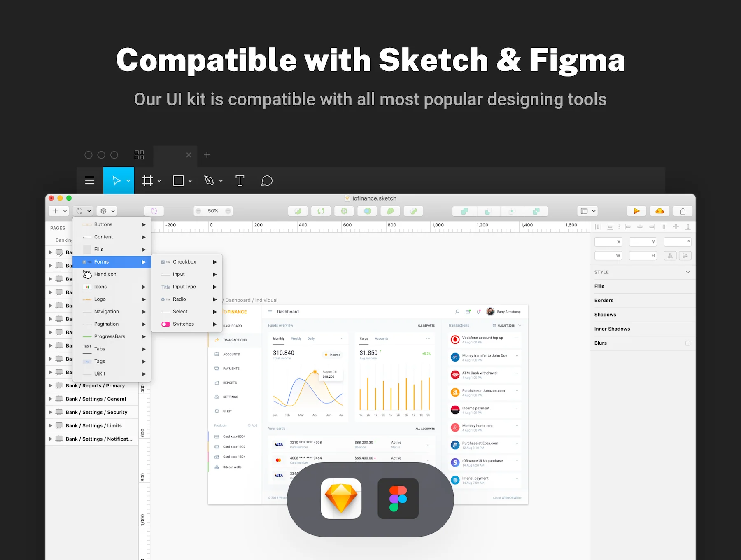Open the Figma grid home icon
741x560 pixels.
(139, 155)
